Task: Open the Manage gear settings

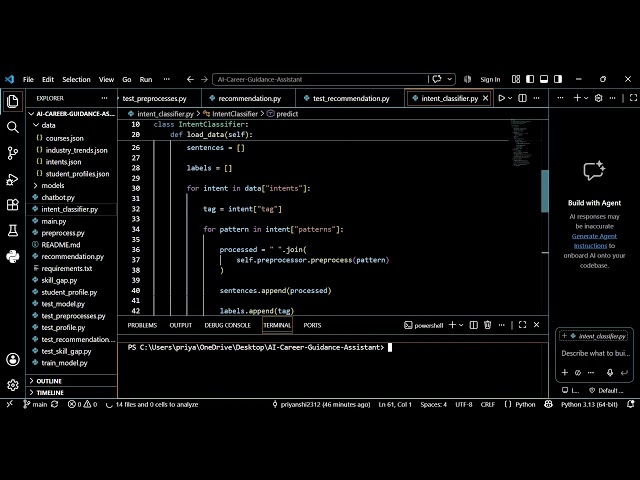Action: 13,385
